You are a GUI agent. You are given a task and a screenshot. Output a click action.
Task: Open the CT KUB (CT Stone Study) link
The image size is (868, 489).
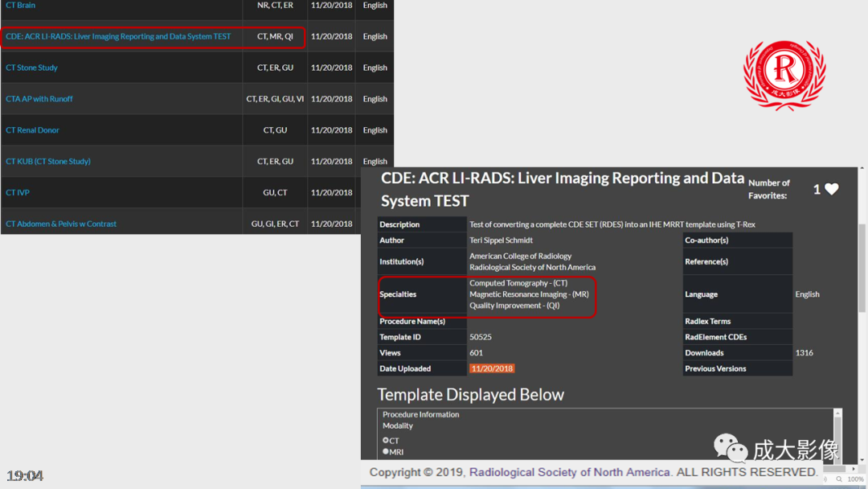coord(48,162)
